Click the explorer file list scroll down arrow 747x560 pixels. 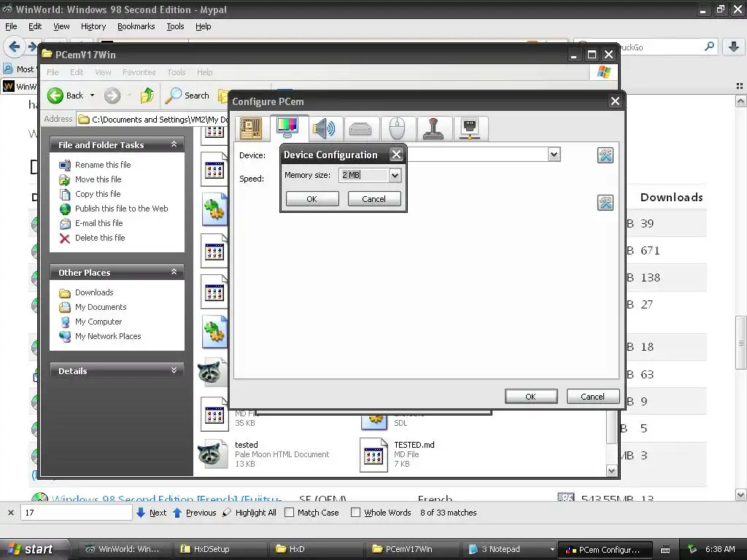pos(612,470)
